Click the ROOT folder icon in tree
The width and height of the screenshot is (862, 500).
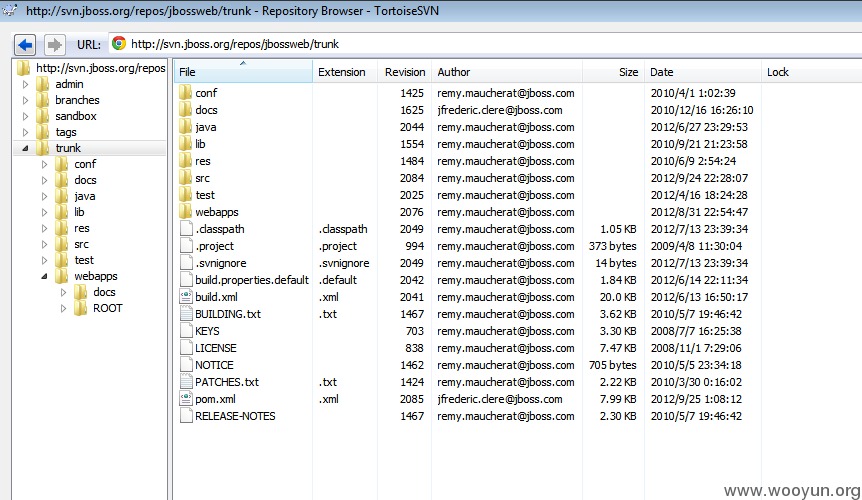click(x=80, y=308)
